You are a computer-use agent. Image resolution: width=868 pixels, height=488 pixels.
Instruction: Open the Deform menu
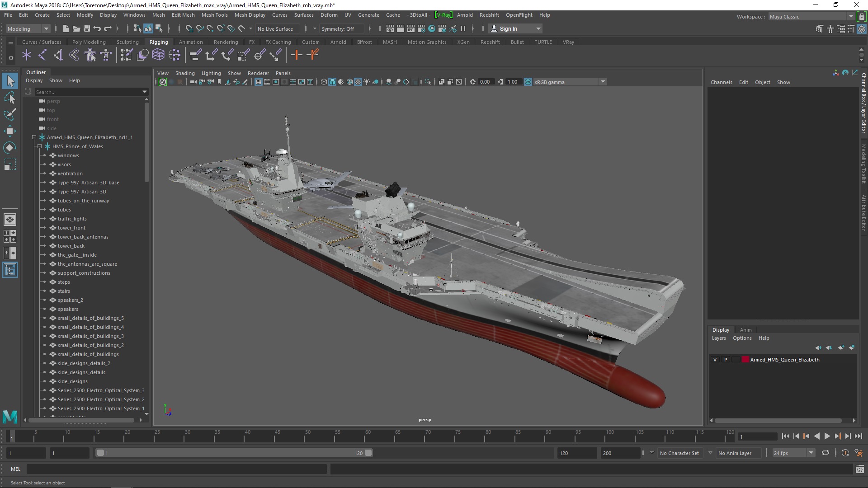[x=329, y=15]
